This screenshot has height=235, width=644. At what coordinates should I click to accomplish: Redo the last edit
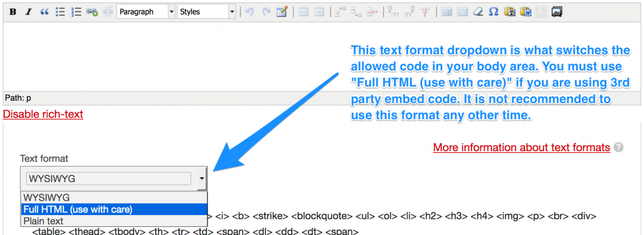(266, 12)
